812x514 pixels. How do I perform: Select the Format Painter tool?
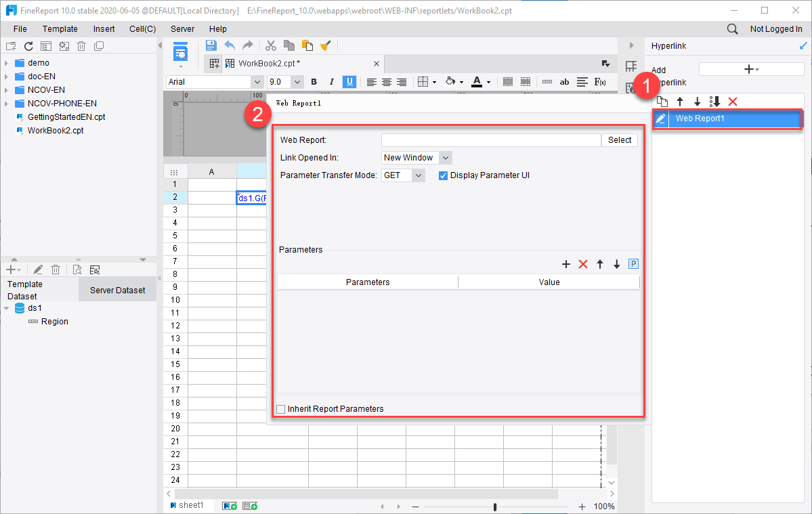pyautogui.click(x=326, y=45)
